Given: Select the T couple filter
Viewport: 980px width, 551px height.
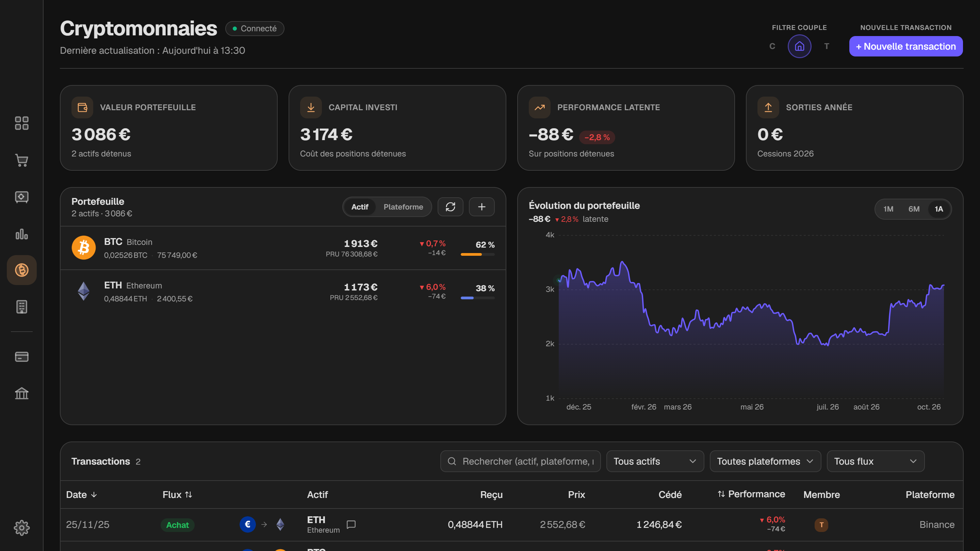Looking at the screenshot, I should click(827, 46).
